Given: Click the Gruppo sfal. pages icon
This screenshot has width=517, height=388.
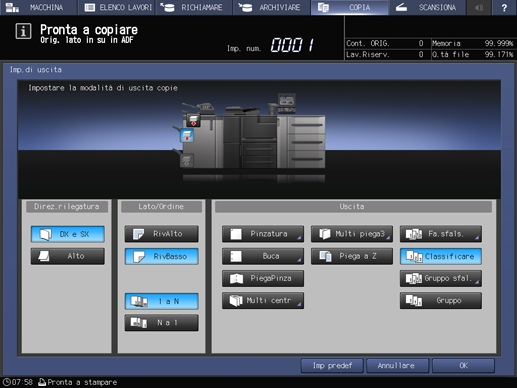Looking at the screenshot, I should [414, 279].
